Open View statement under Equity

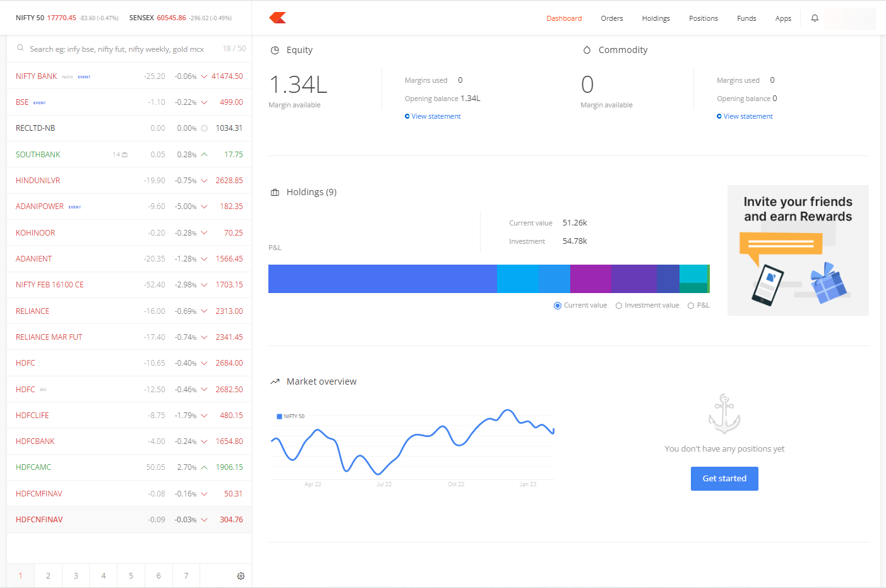pos(433,116)
